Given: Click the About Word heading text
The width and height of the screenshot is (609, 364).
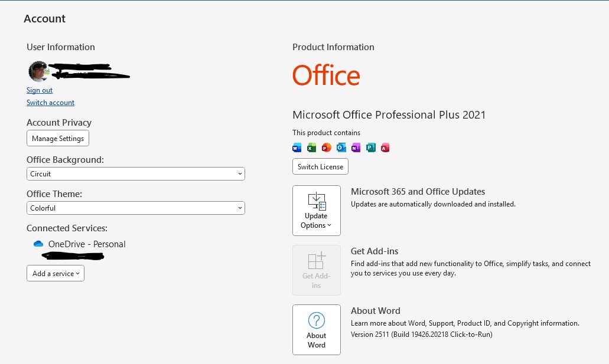Looking at the screenshot, I should (x=375, y=310).
